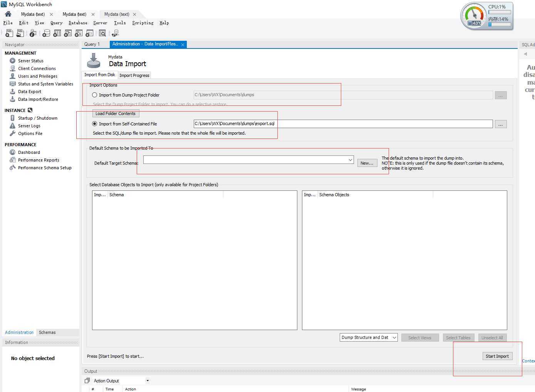
Task: Switch to Import from Disk tab
Action: [100, 75]
